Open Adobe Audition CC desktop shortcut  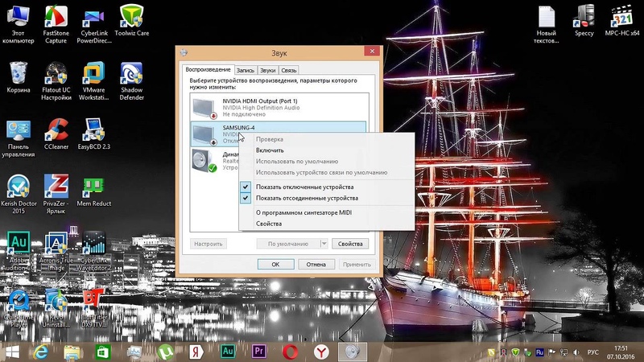click(x=19, y=251)
